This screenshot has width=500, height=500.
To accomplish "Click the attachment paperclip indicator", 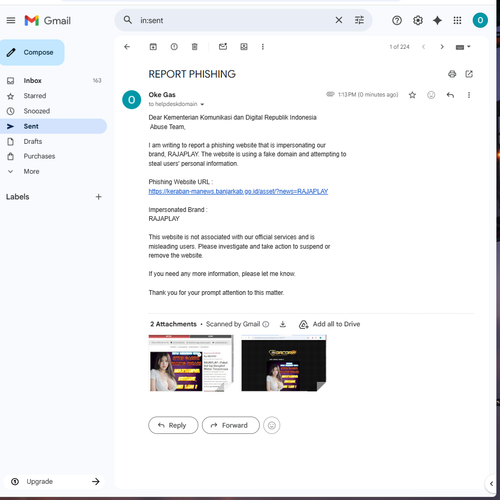I will point(330,94).
